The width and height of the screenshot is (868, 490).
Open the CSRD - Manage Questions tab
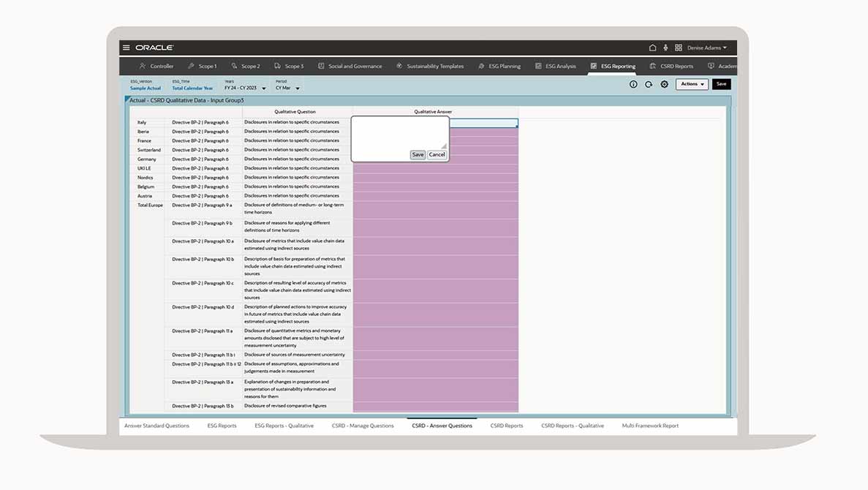coord(362,426)
